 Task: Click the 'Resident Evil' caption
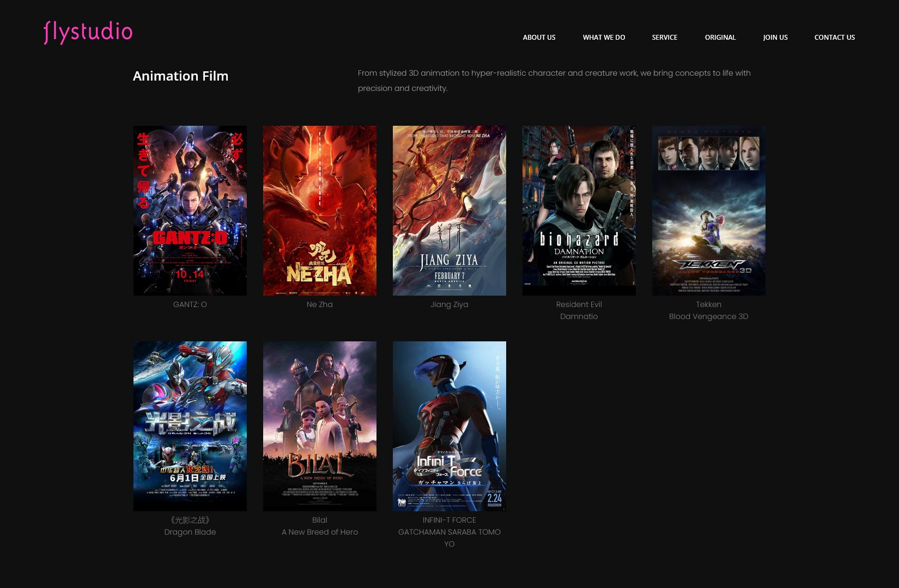coord(579,304)
